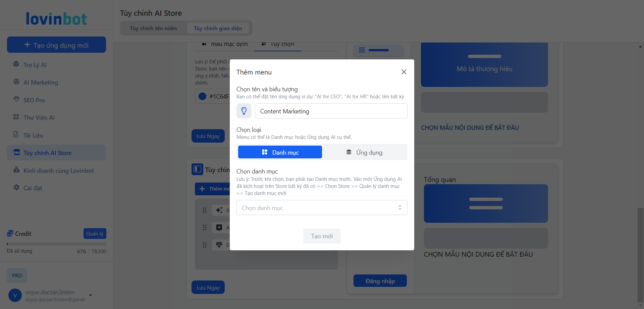Click the blue #1C64F color swatch
644x309 pixels.
pyautogui.click(x=202, y=97)
